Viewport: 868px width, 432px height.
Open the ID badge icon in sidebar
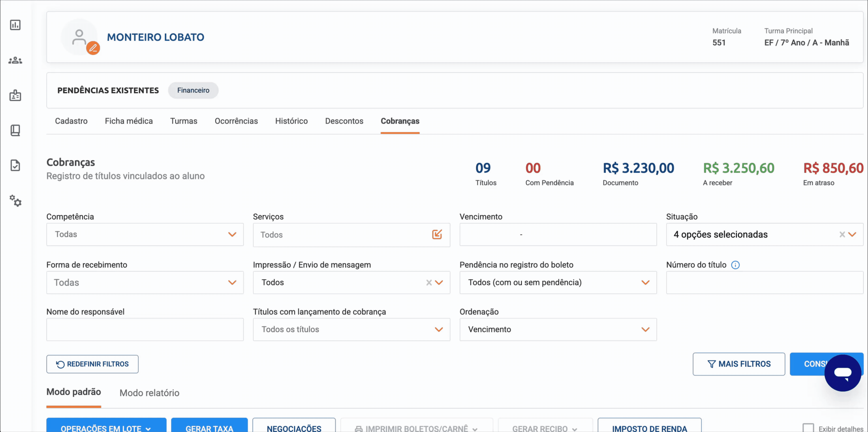click(x=15, y=95)
